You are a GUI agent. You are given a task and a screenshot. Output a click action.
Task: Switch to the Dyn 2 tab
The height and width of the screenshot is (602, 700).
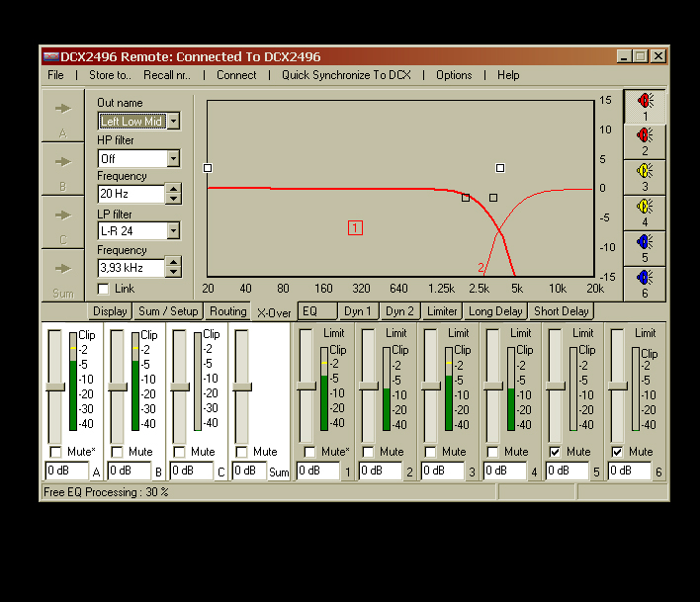coord(399,311)
